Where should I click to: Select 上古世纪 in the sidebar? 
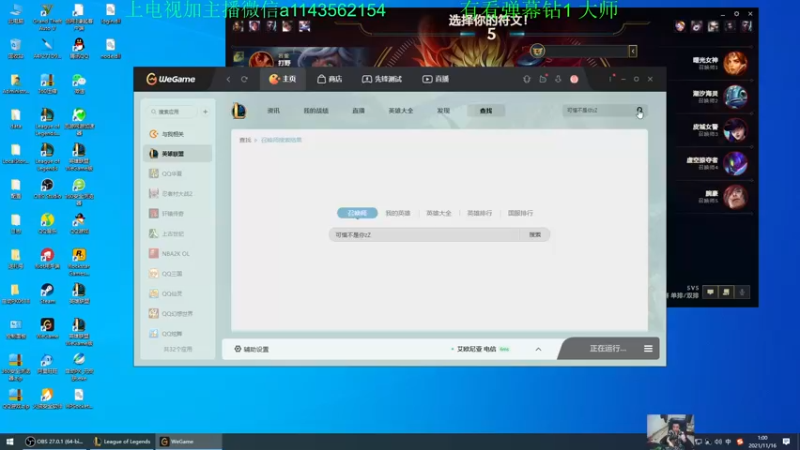(x=178, y=234)
